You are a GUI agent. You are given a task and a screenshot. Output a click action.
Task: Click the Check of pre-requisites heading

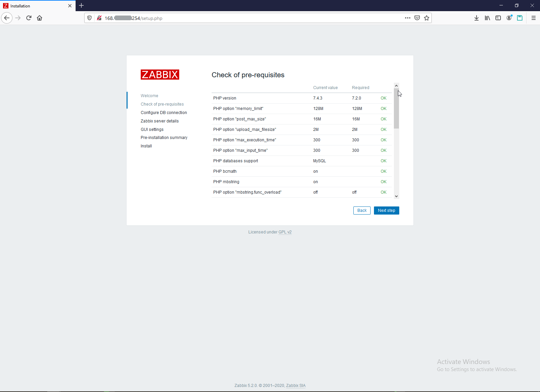(248, 75)
